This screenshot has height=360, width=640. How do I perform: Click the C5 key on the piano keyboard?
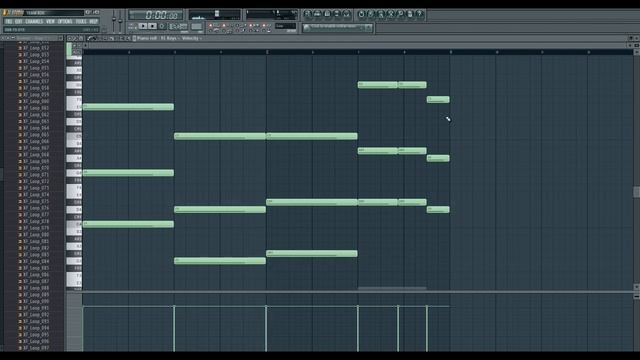(74, 136)
